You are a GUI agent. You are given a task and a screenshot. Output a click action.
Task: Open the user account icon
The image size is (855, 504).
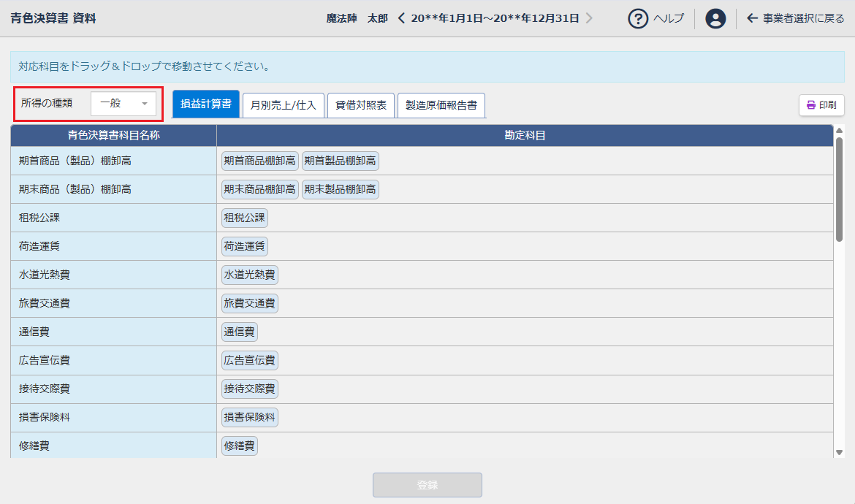click(715, 19)
